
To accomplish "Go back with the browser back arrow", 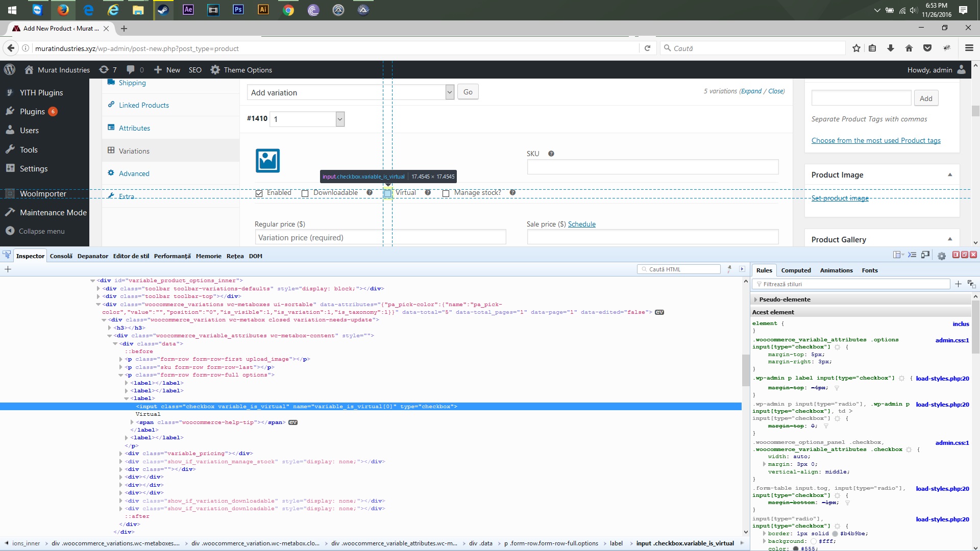I will 11,48.
